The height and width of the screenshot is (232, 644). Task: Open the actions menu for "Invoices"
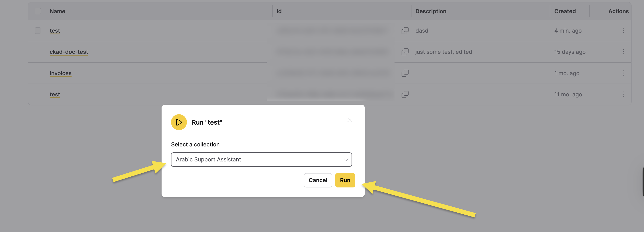pyautogui.click(x=623, y=73)
